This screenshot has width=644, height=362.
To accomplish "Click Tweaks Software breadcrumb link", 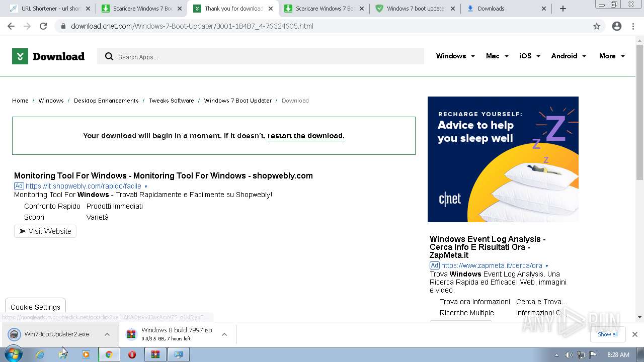I will coord(172,101).
